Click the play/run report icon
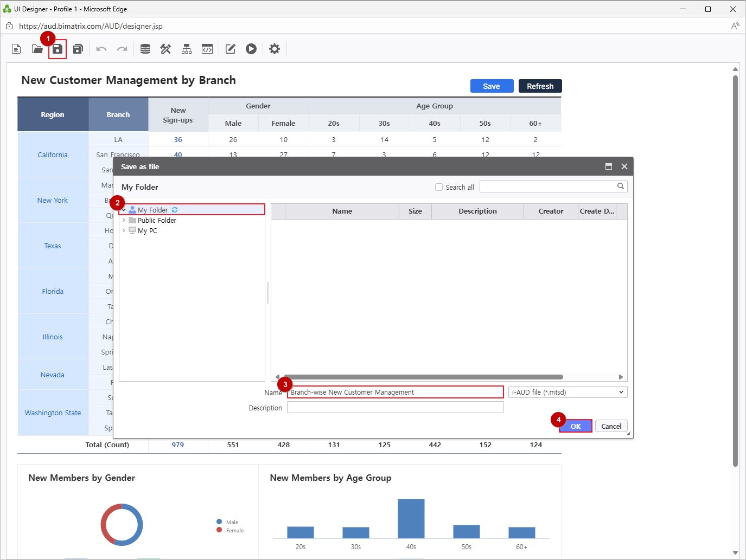The width and height of the screenshot is (746, 560). coord(251,49)
